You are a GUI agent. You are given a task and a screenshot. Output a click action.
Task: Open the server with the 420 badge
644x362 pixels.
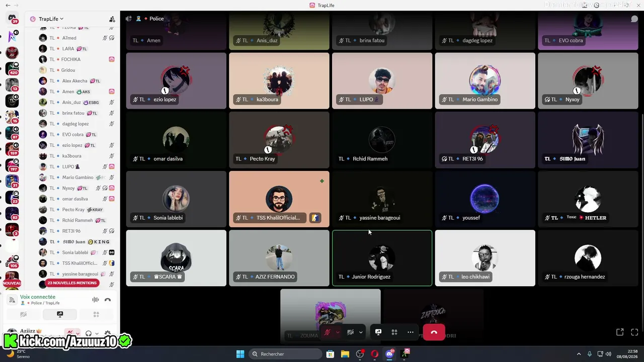coord(12,68)
